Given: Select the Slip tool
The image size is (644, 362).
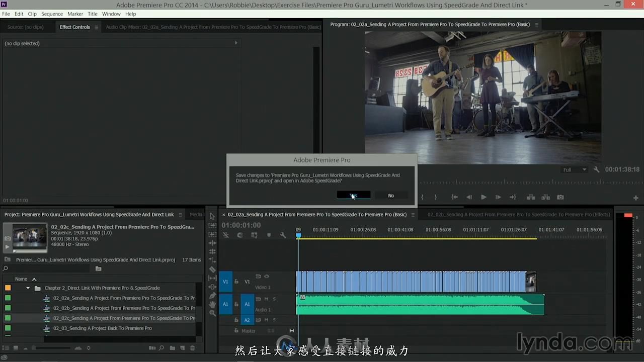Looking at the screenshot, I should click(x=212, y=278).
